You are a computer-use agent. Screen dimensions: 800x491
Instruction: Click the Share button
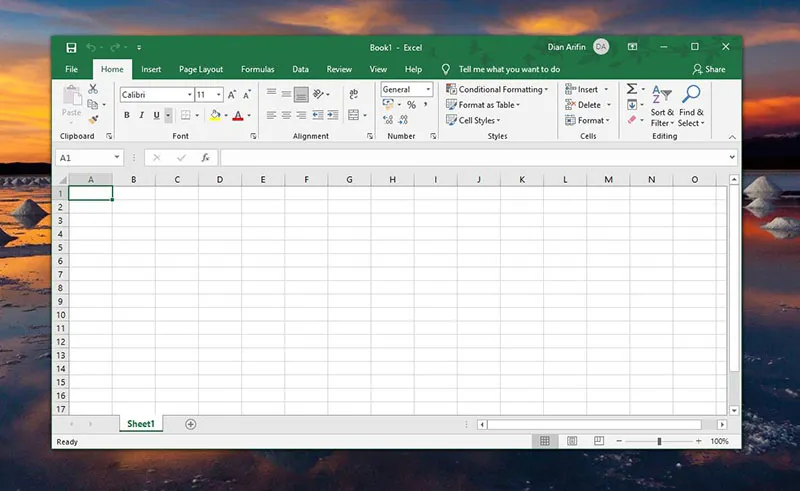click(x=709, y=69)
